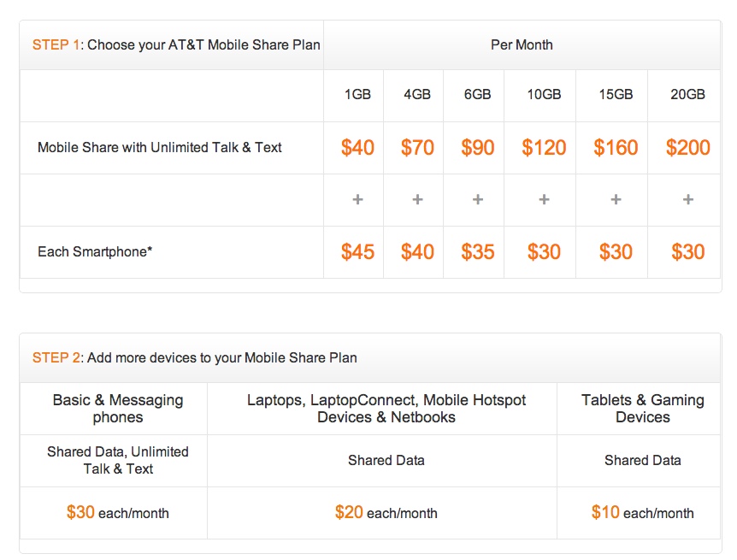The width and height of the screenshot is (737, 560).
Task: Select the 1GB data column header
Action: pyautogui.click(x=357, y=95)
